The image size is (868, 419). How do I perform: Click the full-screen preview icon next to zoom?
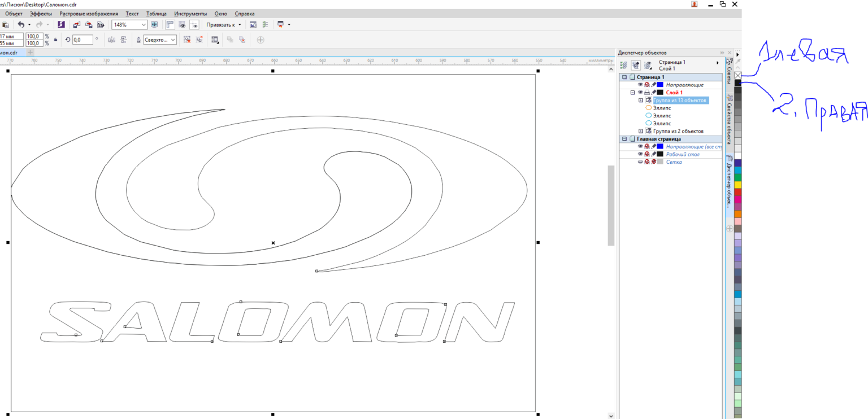tap(154, 25)
